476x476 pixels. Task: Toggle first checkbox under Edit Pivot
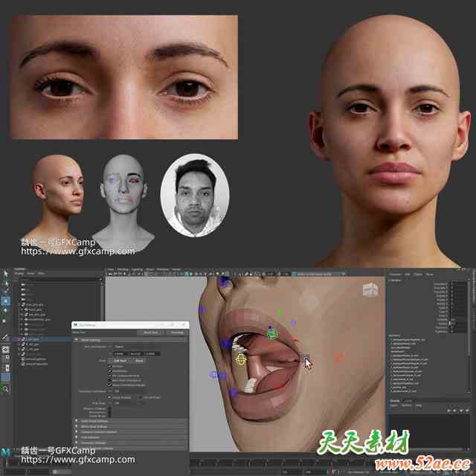tap(110, 367)
